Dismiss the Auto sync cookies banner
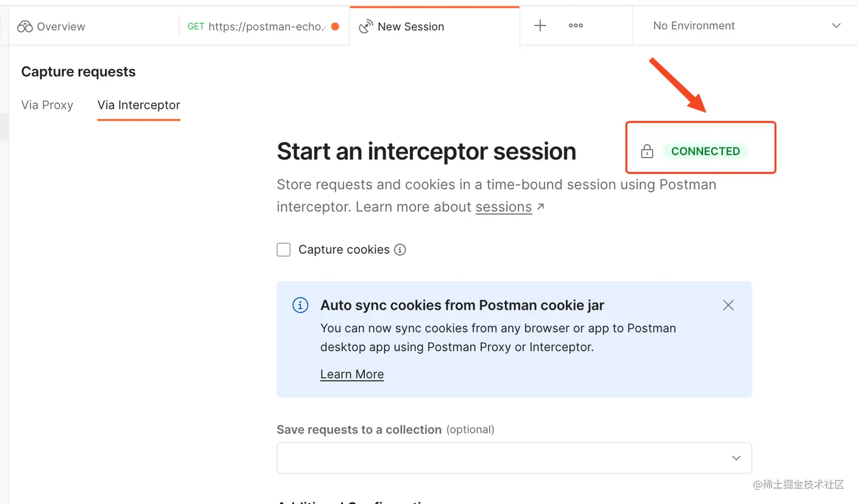This screenshot has height=504, width=858. tap(728, 305)
